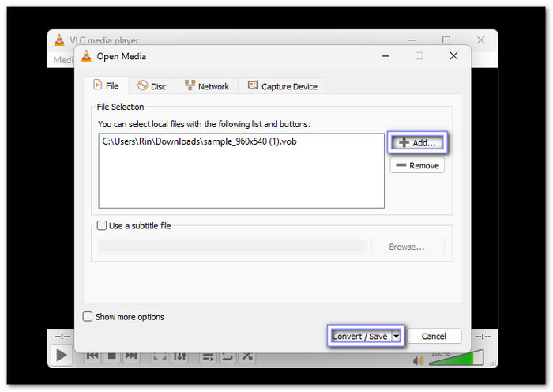553x392 pixels.
Task: Click the Disc tab disc icon
Action: [142, 85]
